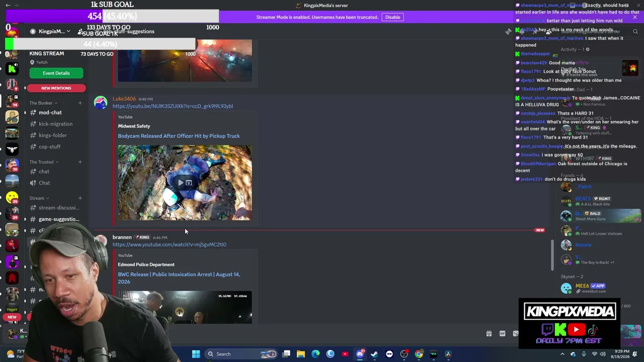Add a channel to The Bunker category
Screen dimensions: 644x362
[80, 103]
